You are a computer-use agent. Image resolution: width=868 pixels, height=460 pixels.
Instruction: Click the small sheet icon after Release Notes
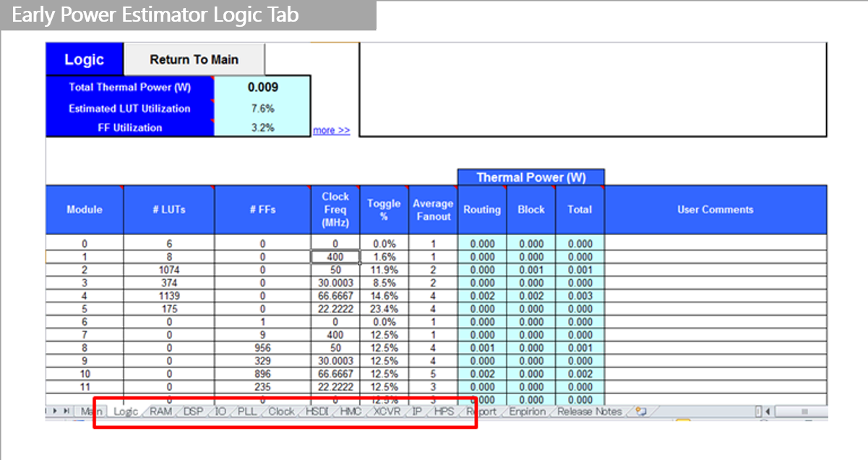click(639, 411)
